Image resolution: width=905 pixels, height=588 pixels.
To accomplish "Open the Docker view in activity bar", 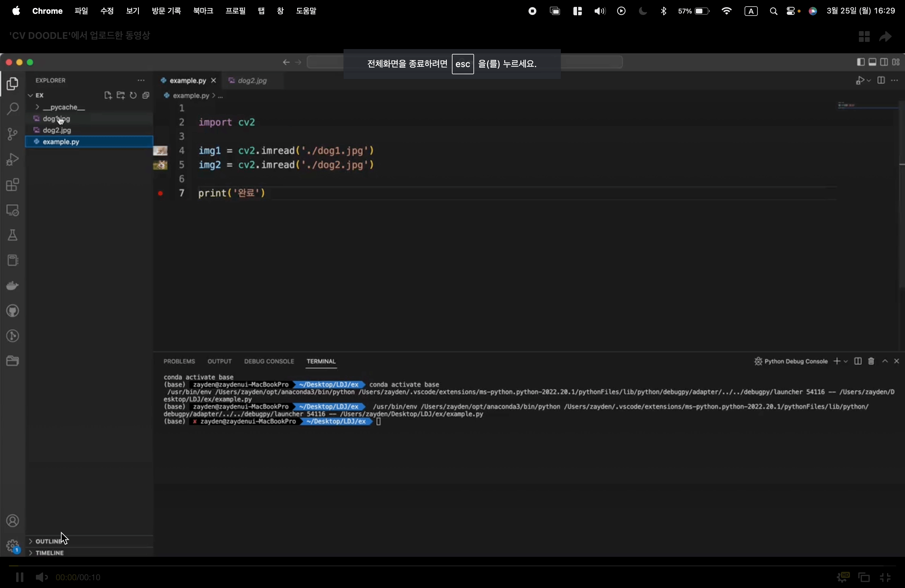I will pos(13,286).
